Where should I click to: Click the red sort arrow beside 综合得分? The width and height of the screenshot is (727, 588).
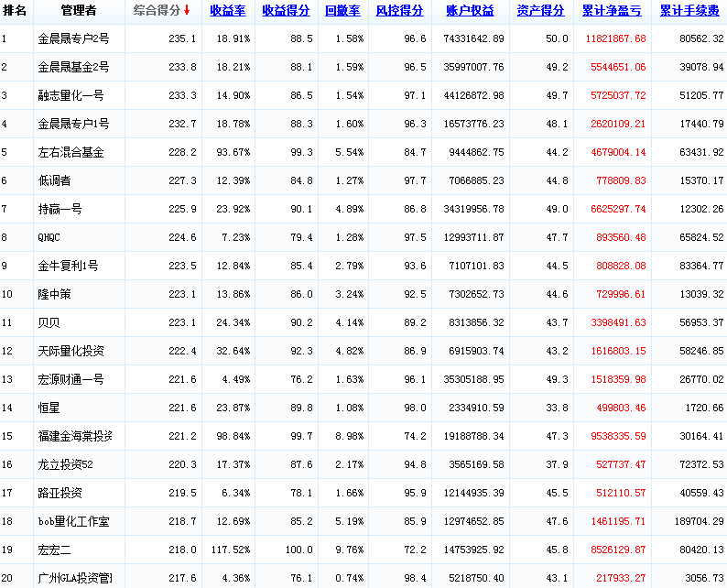point(187,11)
